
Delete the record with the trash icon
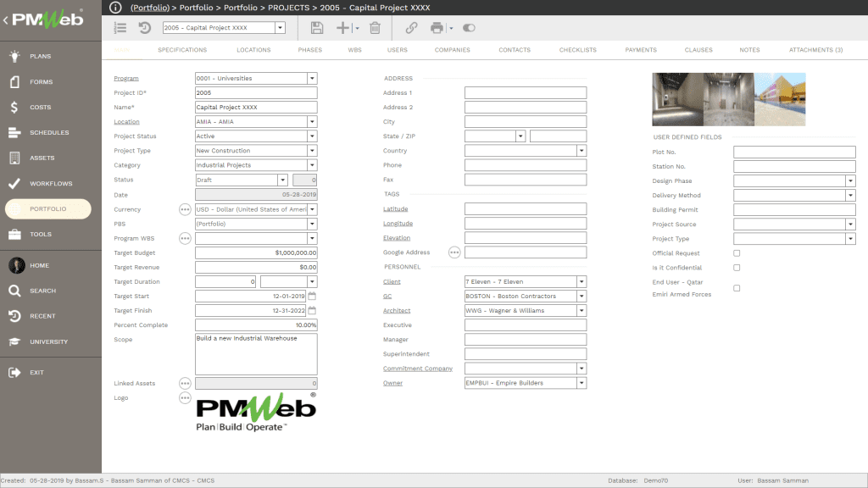(375, 28)
